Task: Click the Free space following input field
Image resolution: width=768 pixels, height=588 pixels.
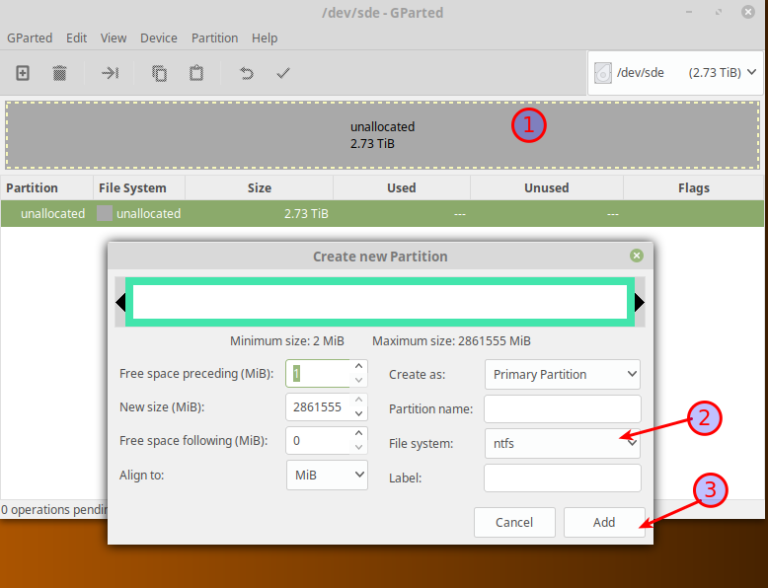Action: 318,441
